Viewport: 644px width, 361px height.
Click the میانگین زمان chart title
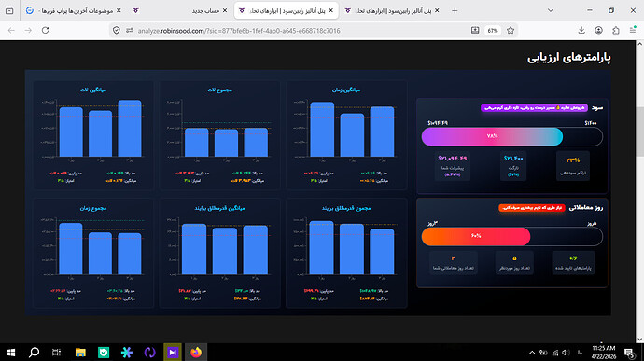click(x=346, y=90)
